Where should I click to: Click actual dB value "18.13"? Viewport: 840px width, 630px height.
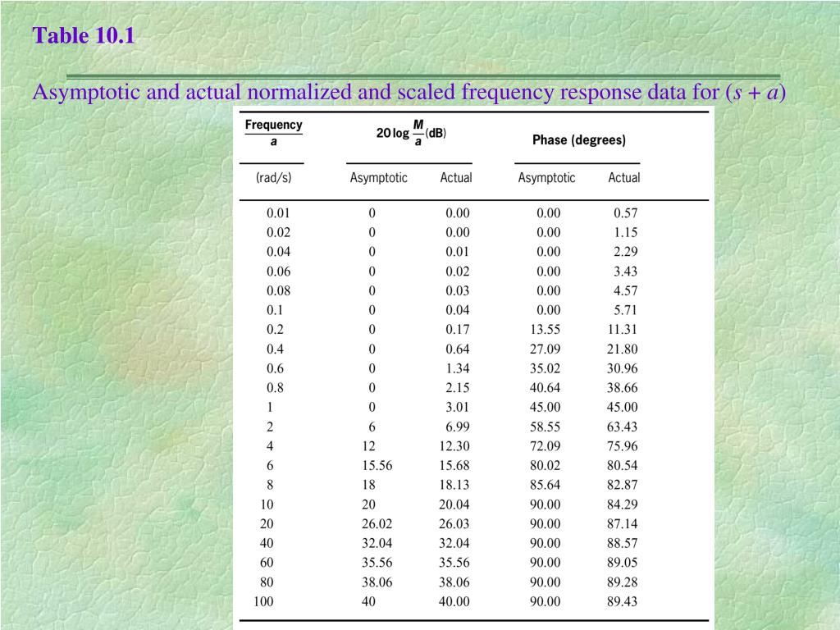454,484
